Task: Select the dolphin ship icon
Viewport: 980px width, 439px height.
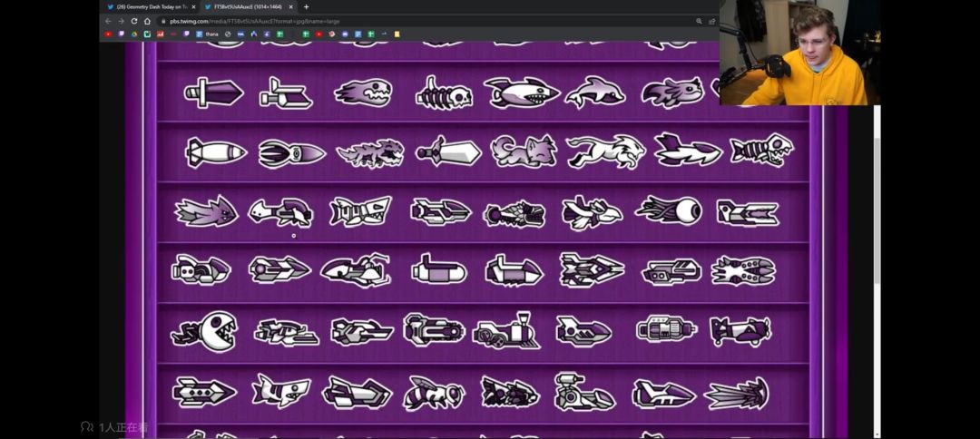Action: (x=594, y=92)
